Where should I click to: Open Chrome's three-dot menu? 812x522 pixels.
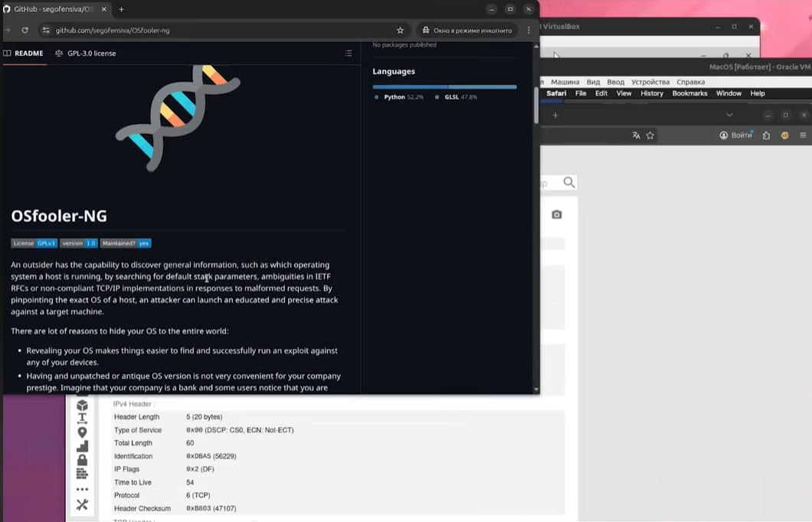[x=529, y=31]
